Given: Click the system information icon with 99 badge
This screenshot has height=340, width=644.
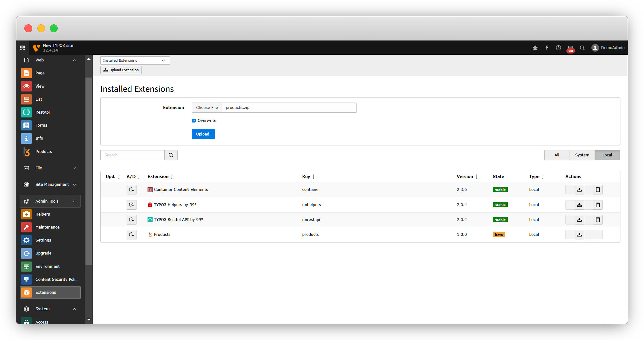Looking at the screenshot, I should pyautogui.click(x=570, y=48).
